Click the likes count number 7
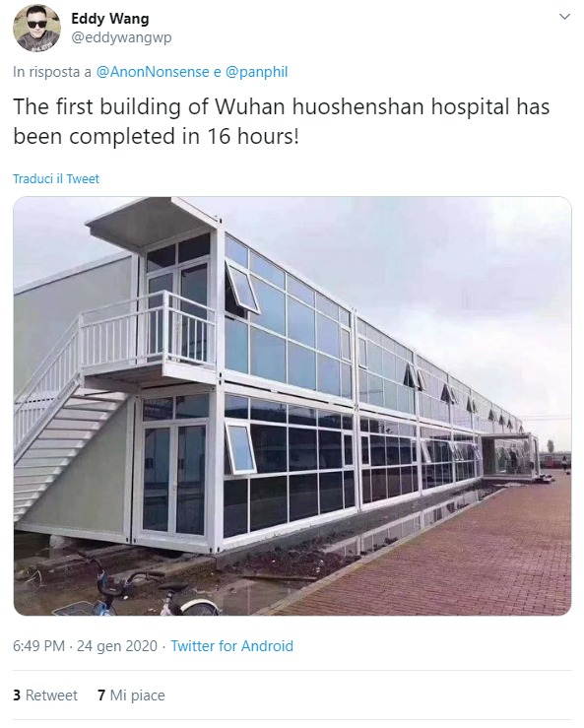 101,695
